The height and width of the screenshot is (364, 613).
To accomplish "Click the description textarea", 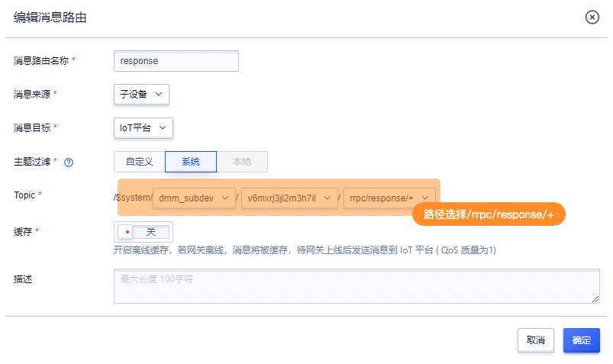I will tap(357, 286).
